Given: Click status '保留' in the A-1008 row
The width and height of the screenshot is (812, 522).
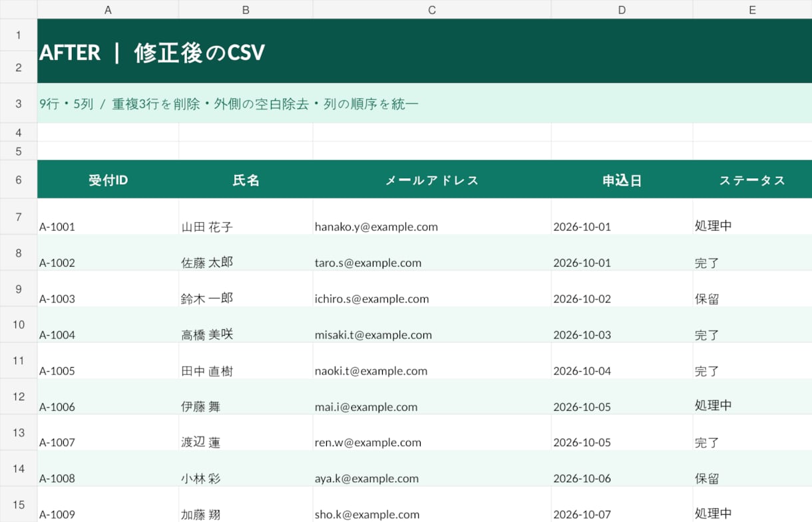Looking at the screenshot, I should pos(752,468).
